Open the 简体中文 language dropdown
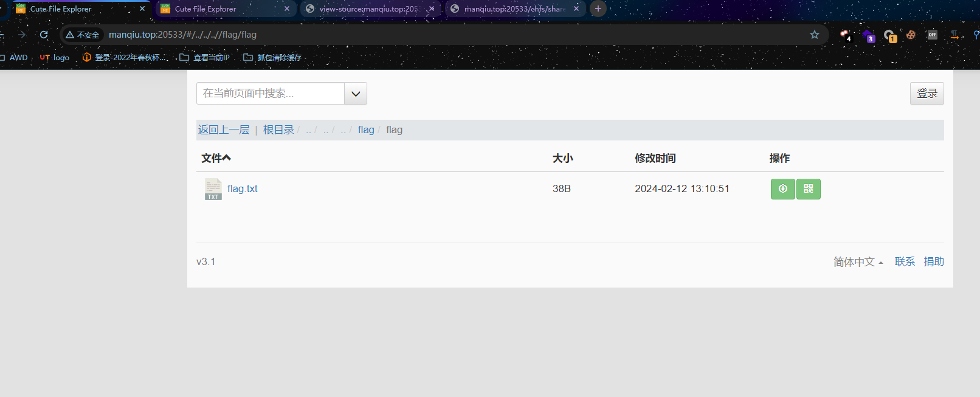The image size is (980, 397). (x=858, y=262)
